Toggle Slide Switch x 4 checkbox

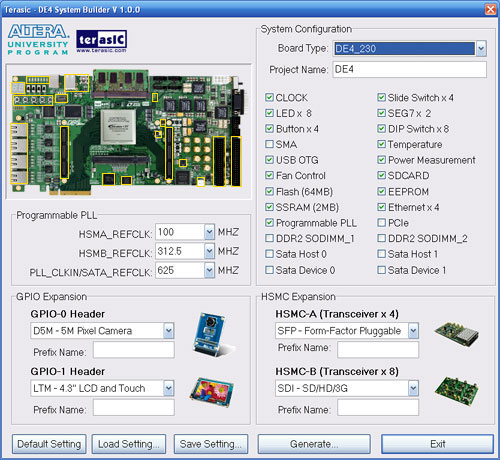point(381,97)
